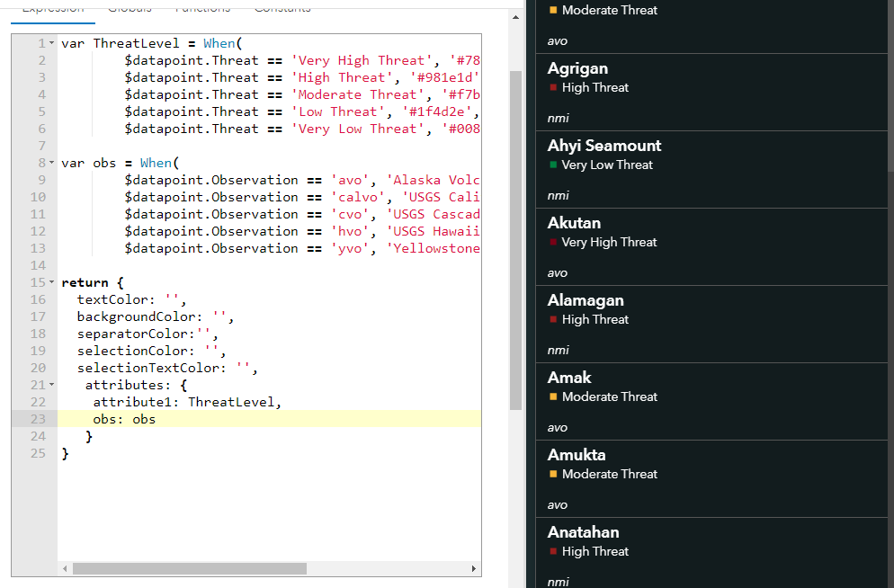
Task: Click the 'backgroundColor' code line
Action: point(156,316)
